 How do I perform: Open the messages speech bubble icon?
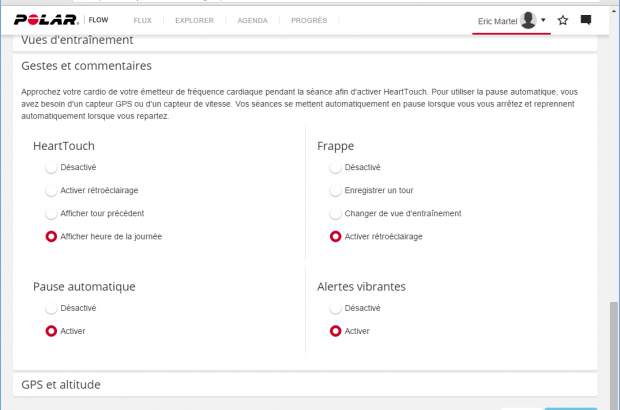[x=586, y=20]
